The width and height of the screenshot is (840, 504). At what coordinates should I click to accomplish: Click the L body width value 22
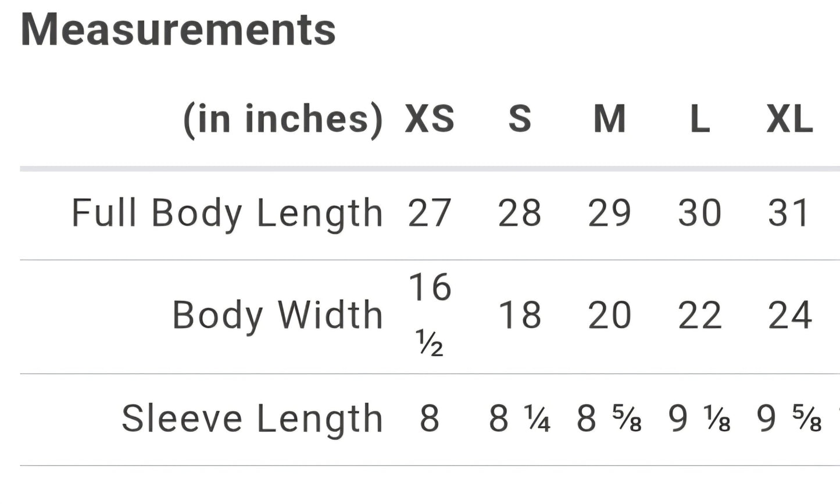(x=699, y=316)
